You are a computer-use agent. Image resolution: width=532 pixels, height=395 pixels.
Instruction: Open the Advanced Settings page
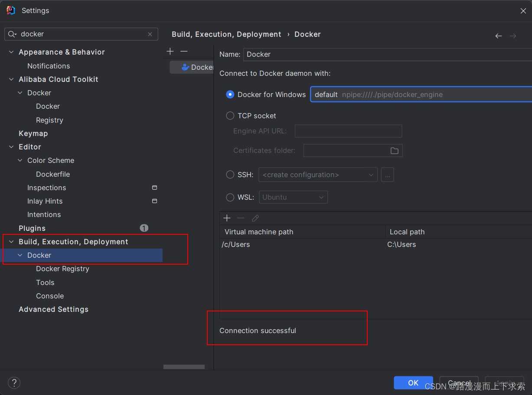point(53,309)
